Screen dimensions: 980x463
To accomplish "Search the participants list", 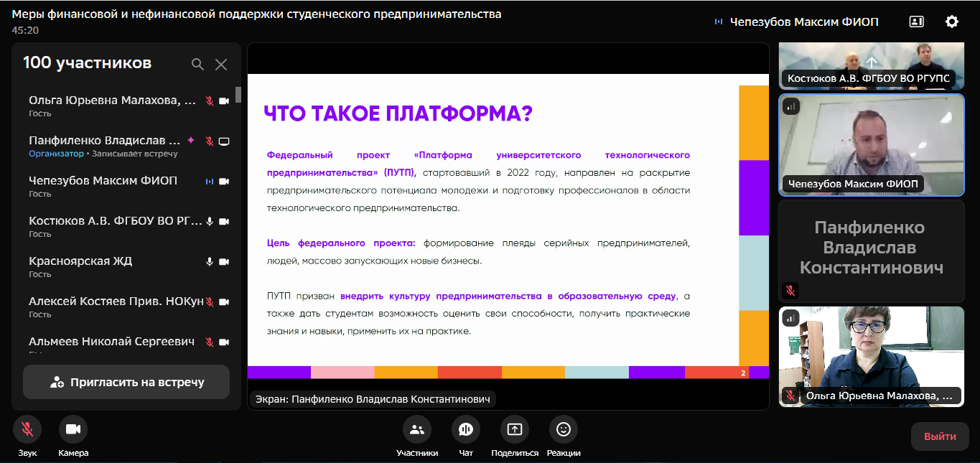I will (197, 65).
